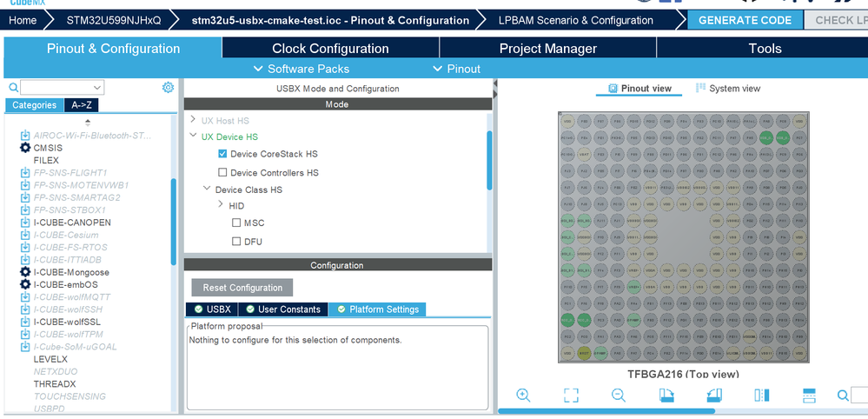The image size is (868, 419).
Task: Click the GENERATE CODE button
Action: 745,21
